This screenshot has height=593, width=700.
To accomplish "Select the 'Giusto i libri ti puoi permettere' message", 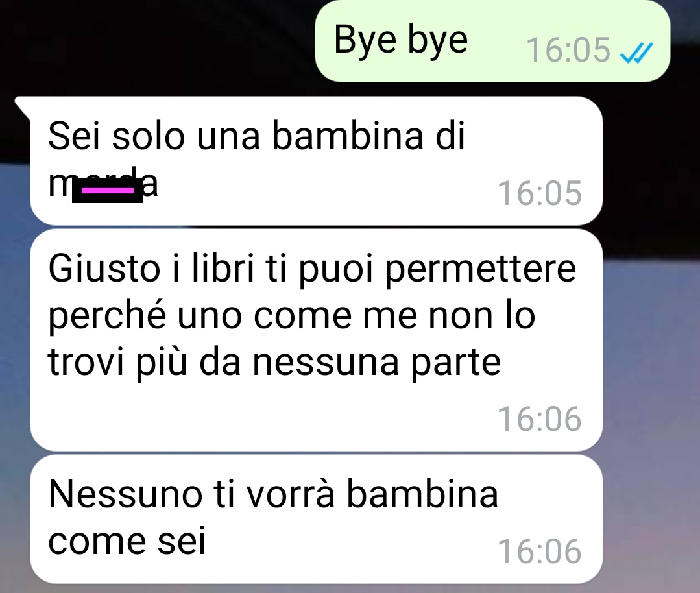I will [316, 340].
